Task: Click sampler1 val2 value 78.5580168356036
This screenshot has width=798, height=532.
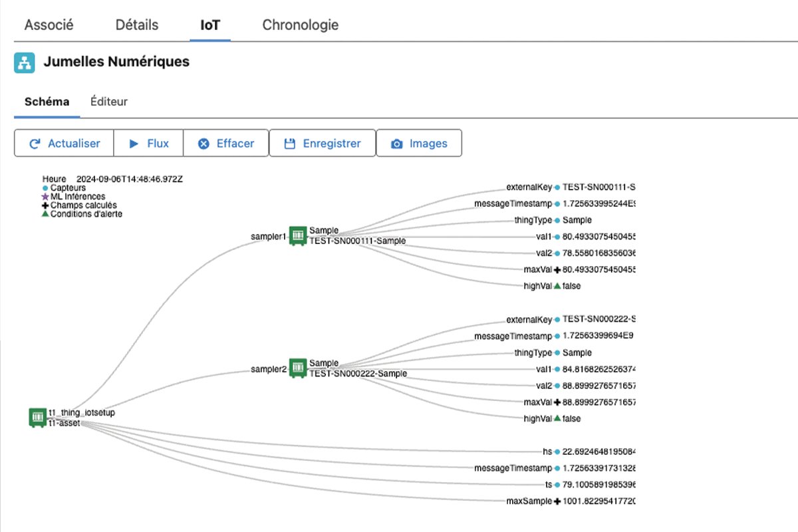Action: [x=599, y=253]
